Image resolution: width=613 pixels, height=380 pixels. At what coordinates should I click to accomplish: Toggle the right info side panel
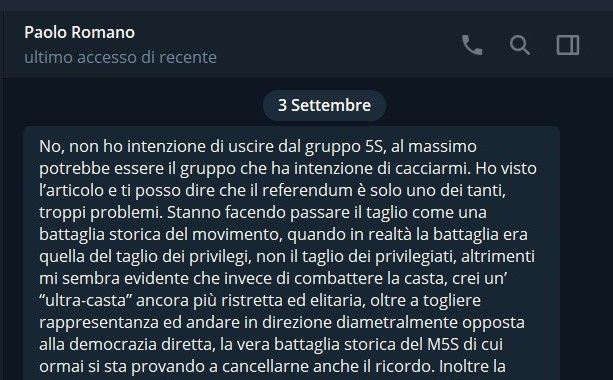coord(568,45)
